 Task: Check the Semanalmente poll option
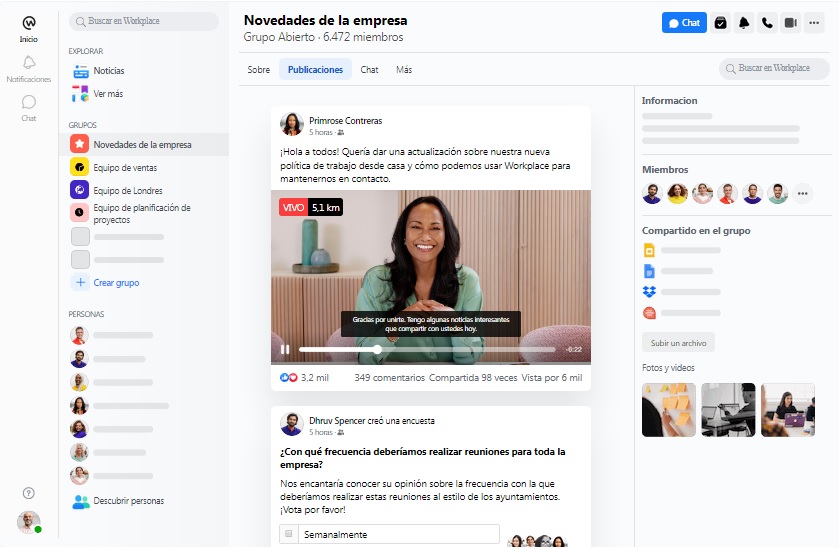289,534
